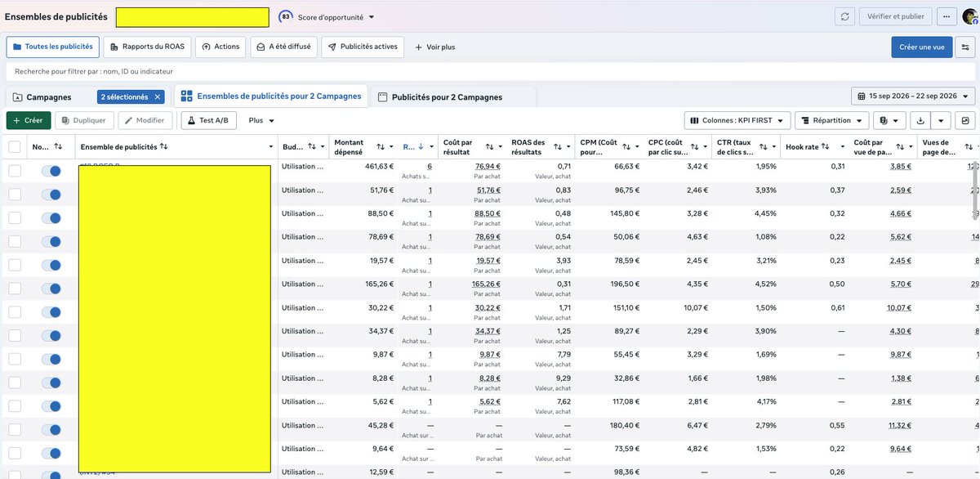Click sort arrows on Budget column
Viewport: 980px width, 479px height.
[x=312, y=147]
